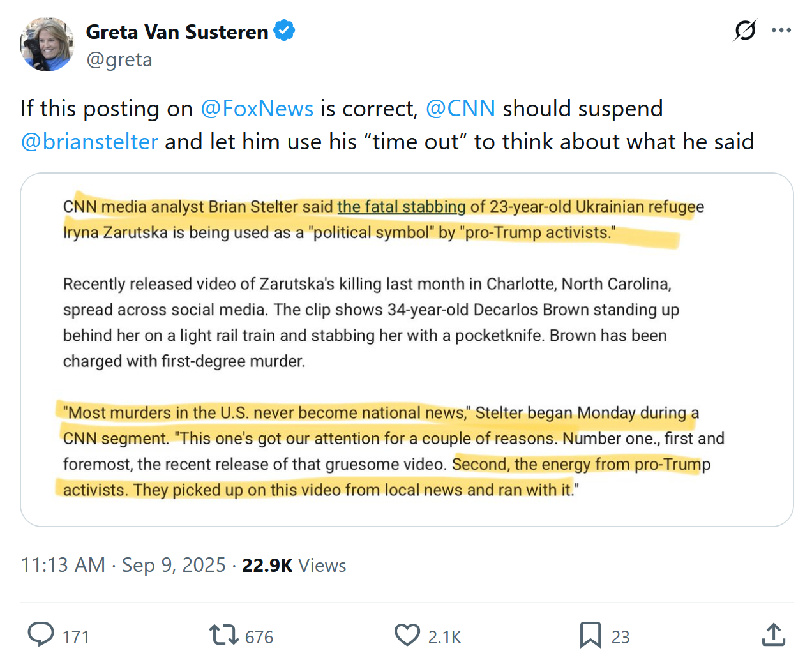
Task: Open the three-dot more options menu
Action: tap(781, 30)
